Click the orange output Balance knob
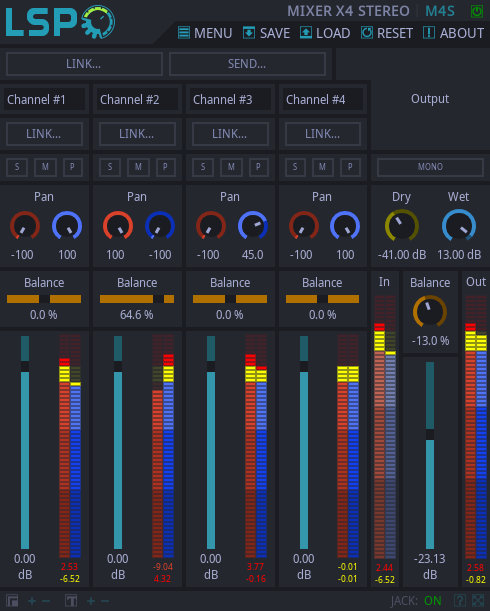The height and width of the screenshot is (611, 490). click(x=430, y=312)
